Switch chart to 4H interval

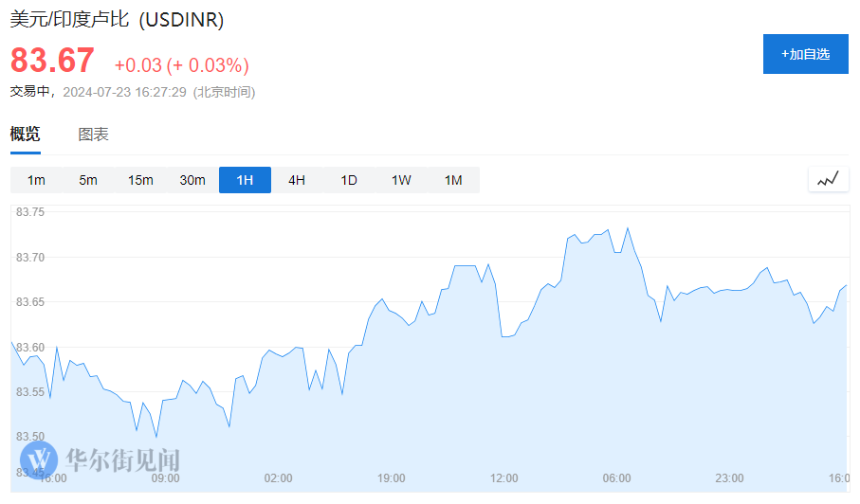click(x=297, y=180)
